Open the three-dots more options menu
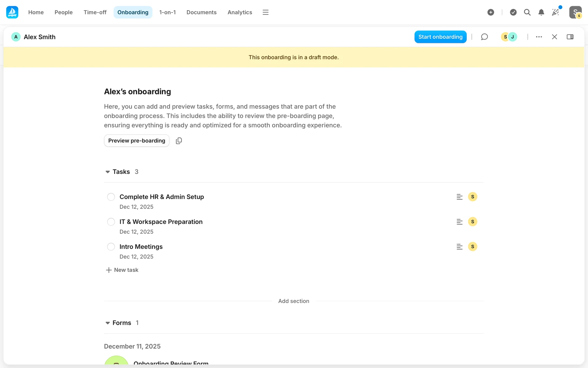 tap(539, 37)
